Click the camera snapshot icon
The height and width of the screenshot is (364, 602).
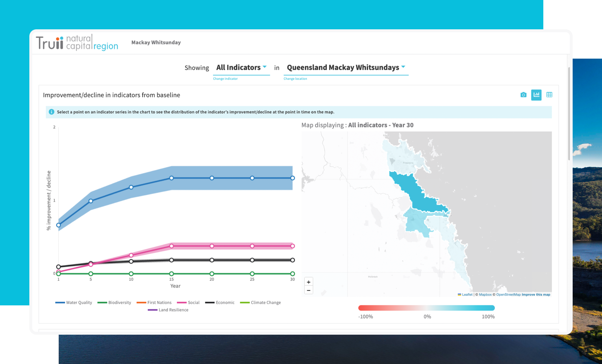523,95
